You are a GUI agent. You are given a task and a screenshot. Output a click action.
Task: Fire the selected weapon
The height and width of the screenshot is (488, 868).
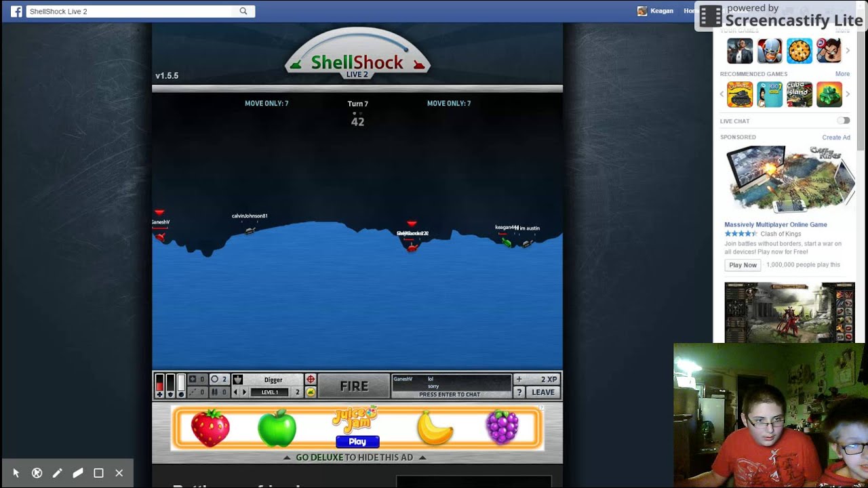point(354,386)
